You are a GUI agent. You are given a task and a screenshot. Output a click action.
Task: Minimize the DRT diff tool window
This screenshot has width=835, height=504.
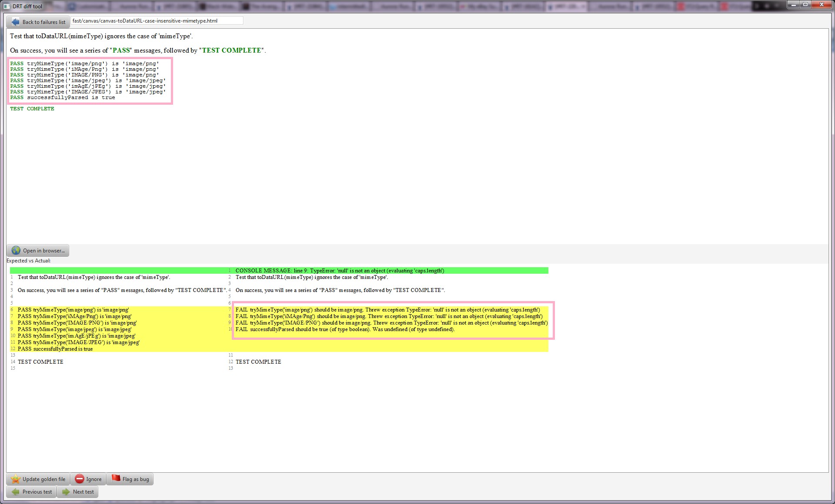coord(794,4)
